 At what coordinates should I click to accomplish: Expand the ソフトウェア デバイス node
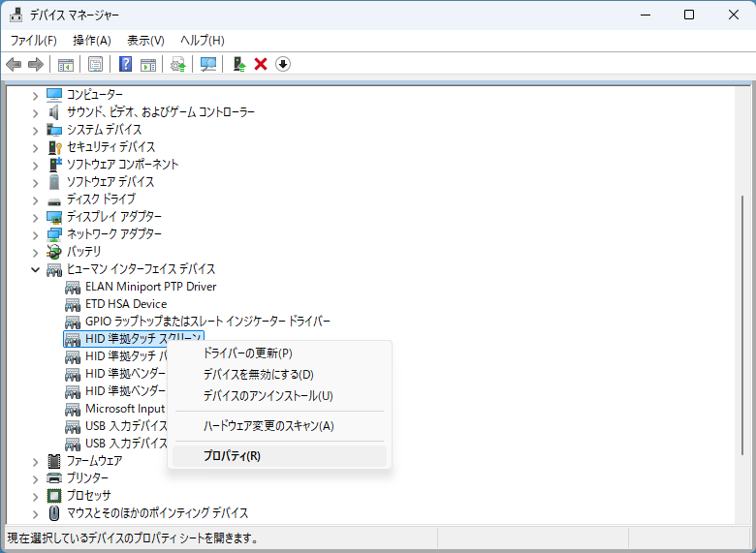tap(35, 182)
